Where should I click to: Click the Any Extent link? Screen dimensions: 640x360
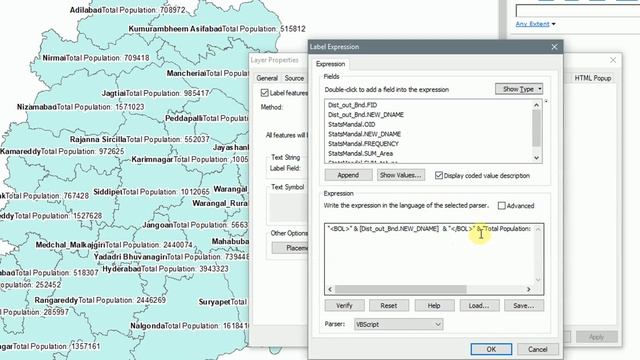(532, 24)
